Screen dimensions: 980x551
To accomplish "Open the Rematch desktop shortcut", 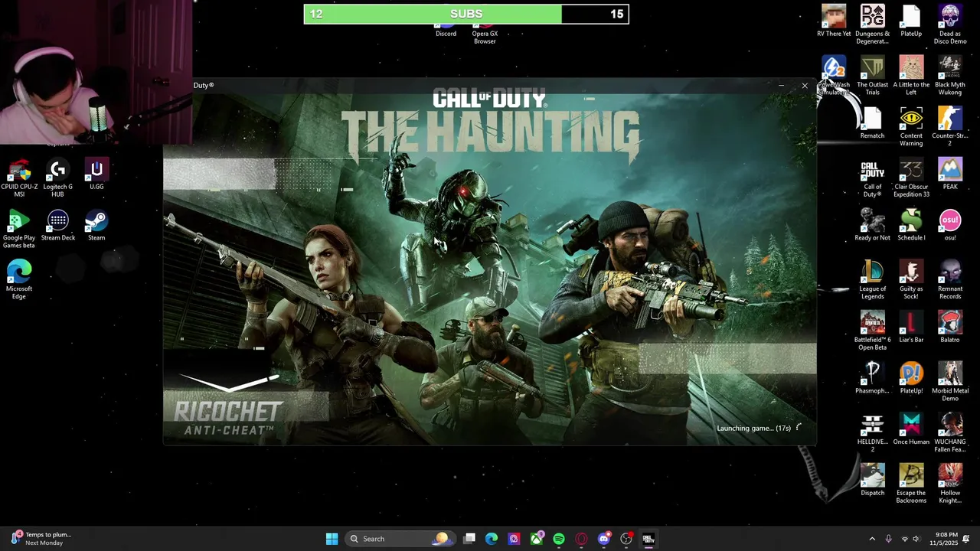I will [x=872, y=122].
